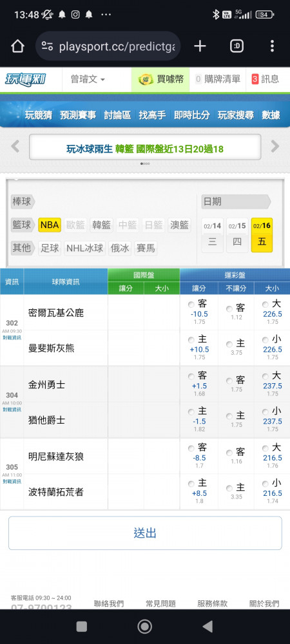Select the NHL冰球 category tab
The height and width of the screenshot is (644, 290).
[84, 249]
